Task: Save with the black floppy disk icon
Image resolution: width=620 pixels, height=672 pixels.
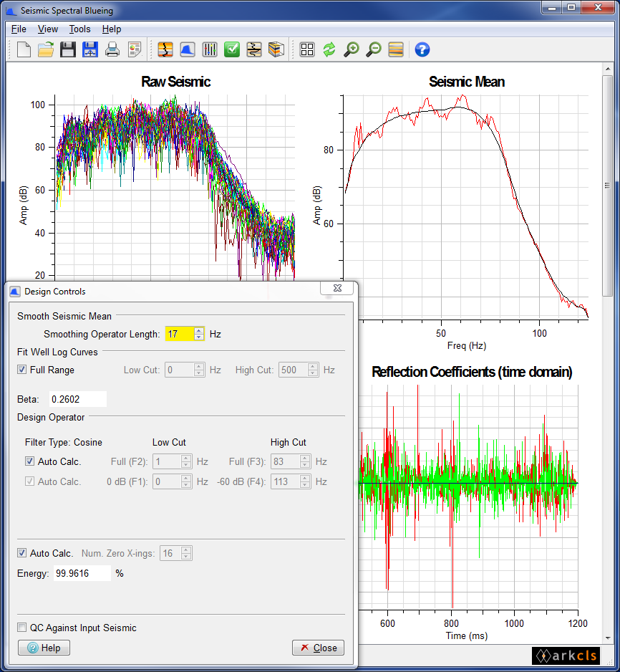Action: coord(67,49)
